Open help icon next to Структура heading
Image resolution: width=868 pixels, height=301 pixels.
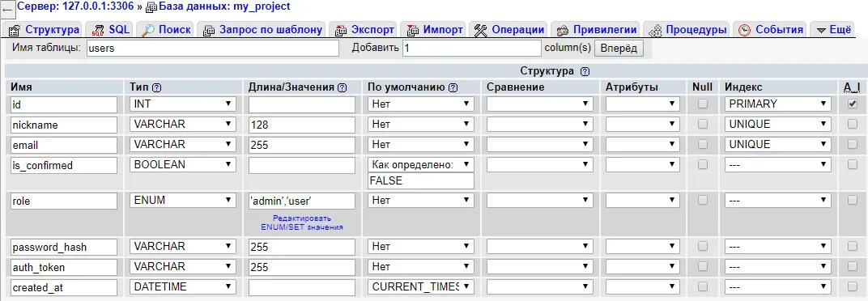(585, 71)
